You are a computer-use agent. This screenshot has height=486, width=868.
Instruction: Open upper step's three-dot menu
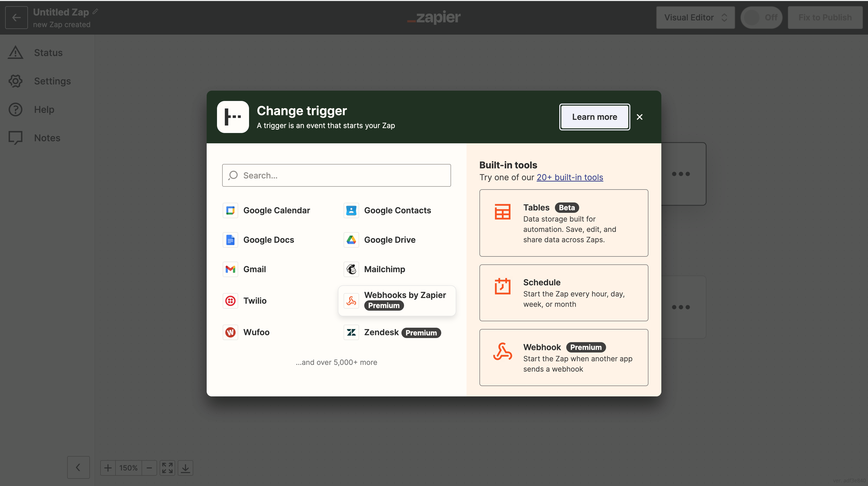click(681, 174)
